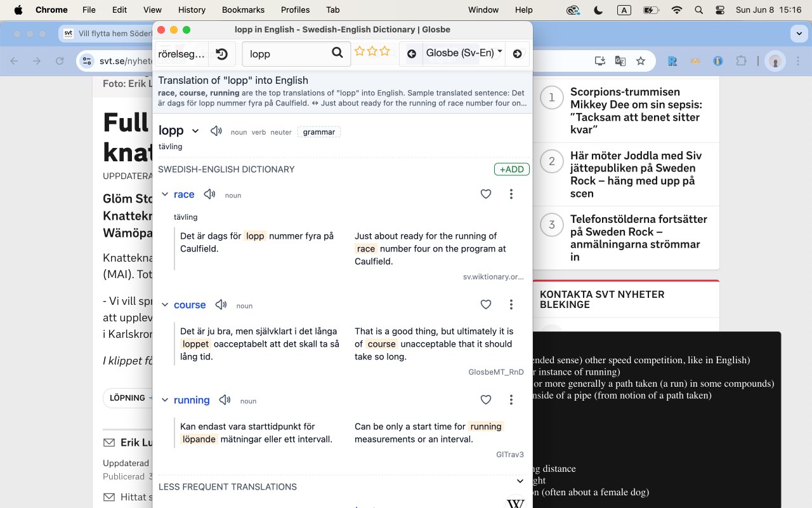More options for the 'race' translation
The height and width of the screenshot is (508, 812).
click(511, 194)
